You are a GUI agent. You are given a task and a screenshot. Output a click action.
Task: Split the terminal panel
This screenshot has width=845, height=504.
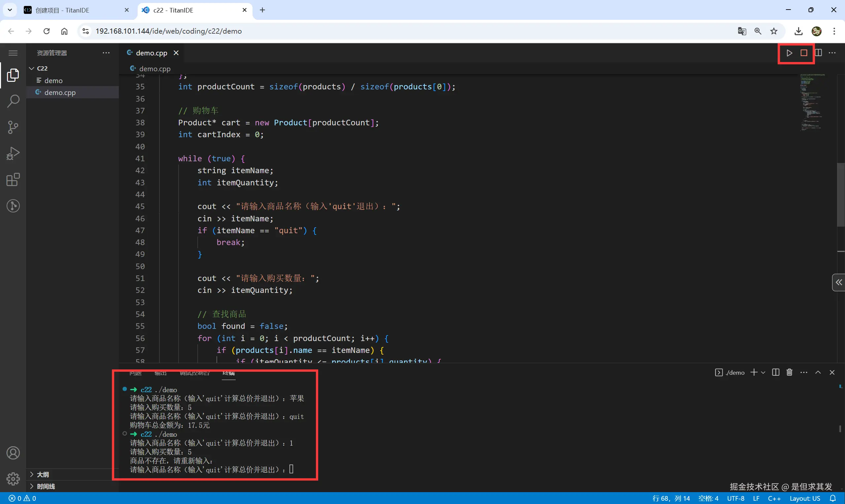point(775,372)
